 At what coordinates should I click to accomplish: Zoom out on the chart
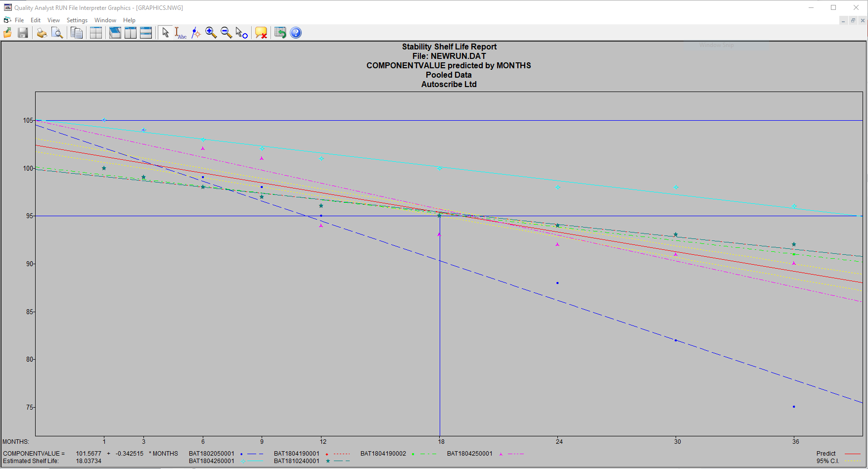pos(226,33)
